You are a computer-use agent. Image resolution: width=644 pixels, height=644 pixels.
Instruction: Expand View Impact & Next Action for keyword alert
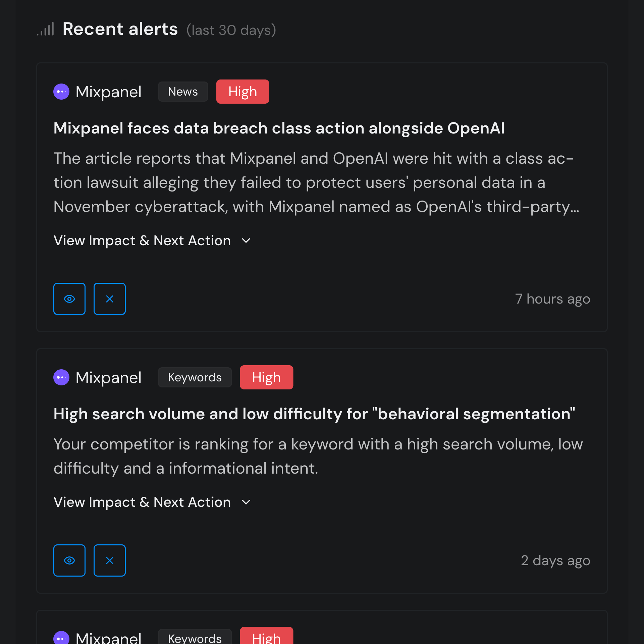[x=142, y=502]
